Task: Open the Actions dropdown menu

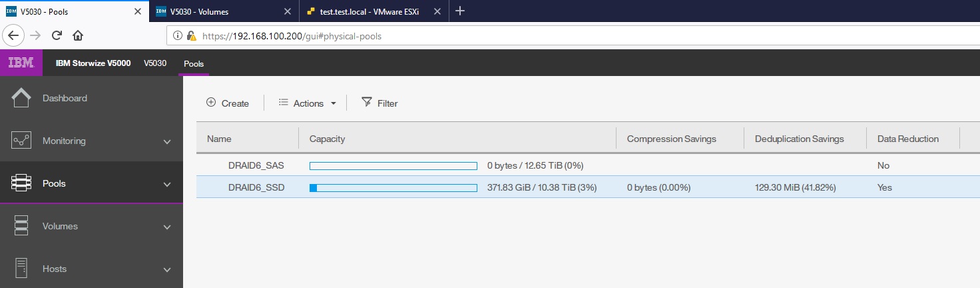Action: click(308, 103)
